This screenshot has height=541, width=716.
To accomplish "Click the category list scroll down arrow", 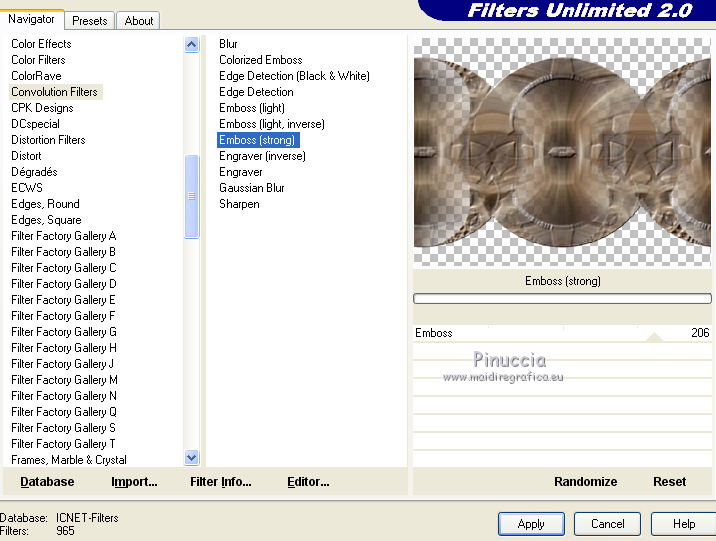I will (192, 457).
